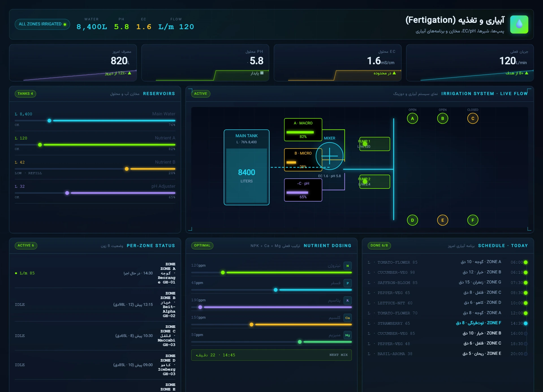Select the 20:00 Zone E basil schedule row
Screen dimensions: 543x392
(448, 354)
